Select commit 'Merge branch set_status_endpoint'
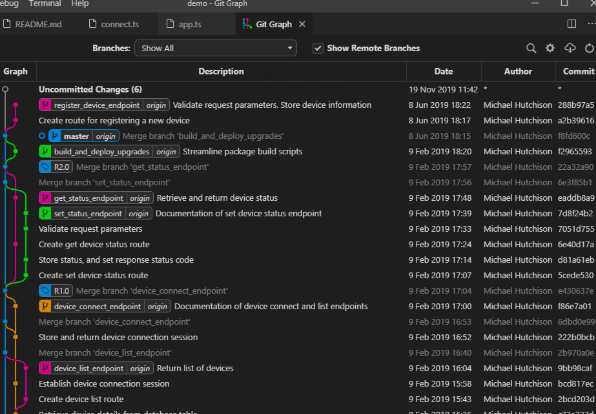Screen dimensions: 596x414 click(x=298, y=182)
